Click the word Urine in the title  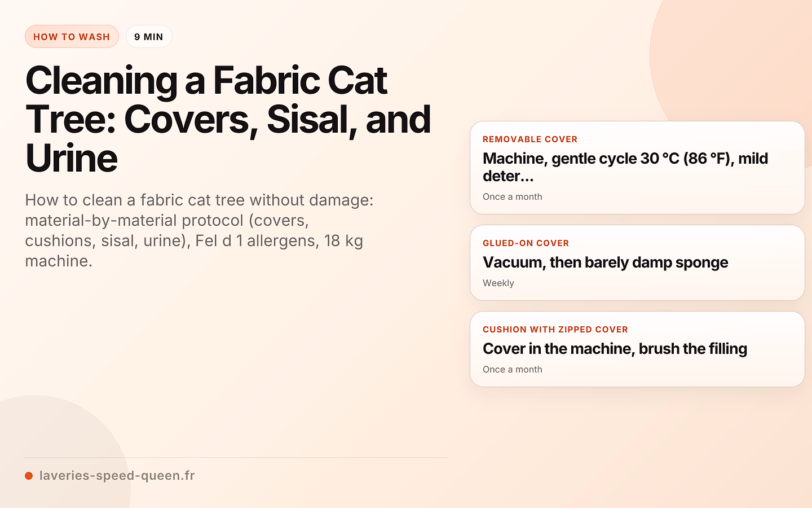(72, 158)
